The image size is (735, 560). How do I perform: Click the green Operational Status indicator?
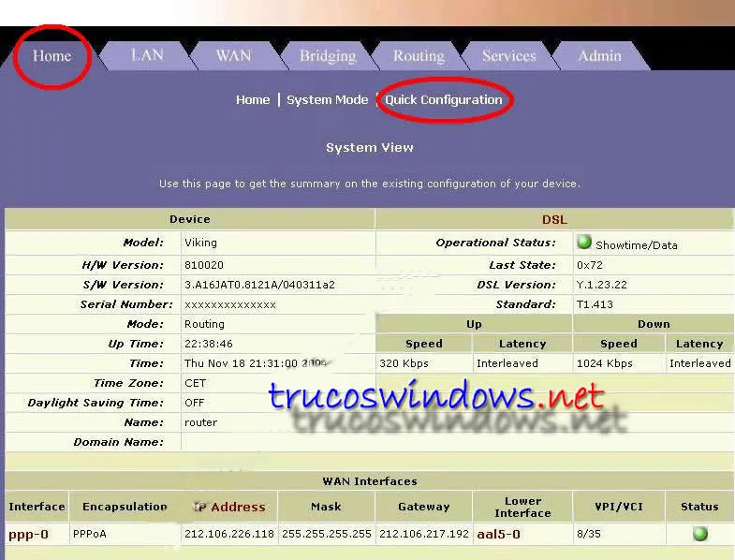tap(584, 243)
